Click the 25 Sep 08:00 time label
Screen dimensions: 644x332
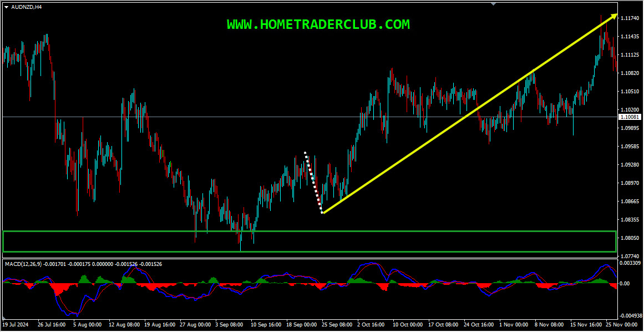point(336,324)
